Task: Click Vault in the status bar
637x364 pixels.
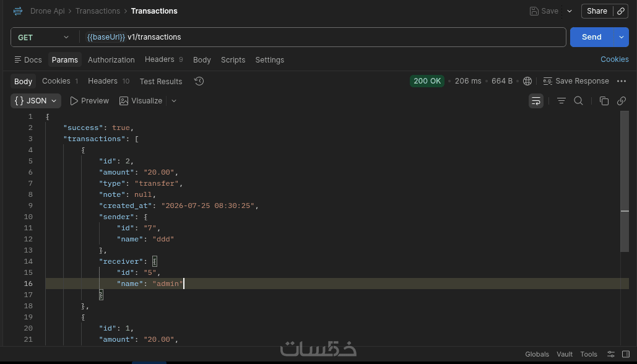Action: [565, 354]
